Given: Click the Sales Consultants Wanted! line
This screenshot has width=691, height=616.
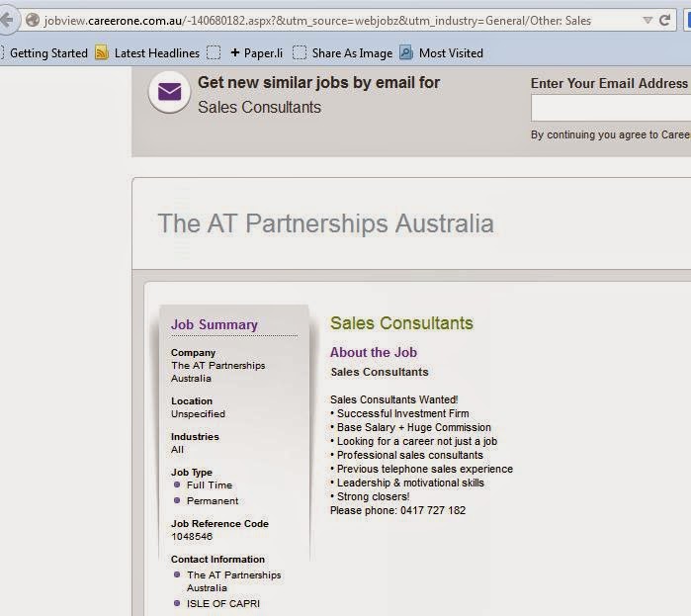Looking at the screenshot, I should pos(394,399).
